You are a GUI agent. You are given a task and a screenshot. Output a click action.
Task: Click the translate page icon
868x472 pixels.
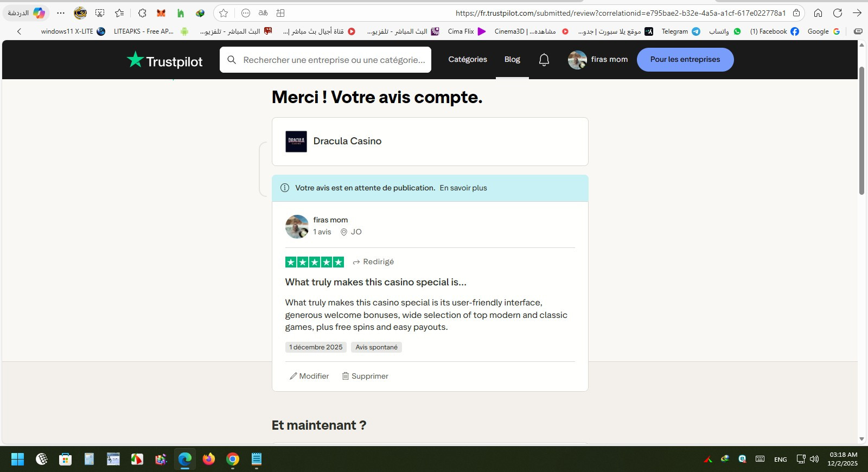pyautogui.click(x=263, y=13)
